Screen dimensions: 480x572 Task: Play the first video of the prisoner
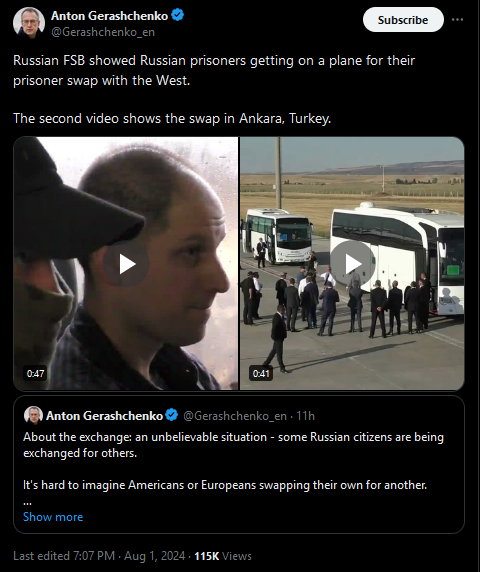(126, 264)
